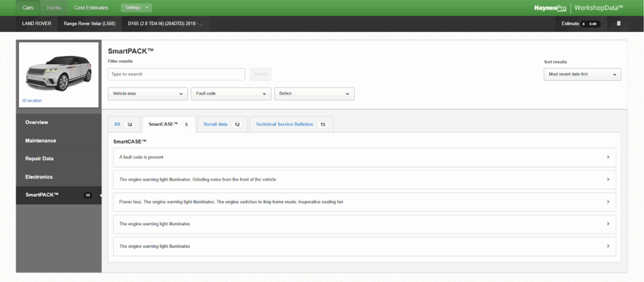644x282 pixels.
Task: Open the Vehicle area filter dropdown
Action: point(147,94)
